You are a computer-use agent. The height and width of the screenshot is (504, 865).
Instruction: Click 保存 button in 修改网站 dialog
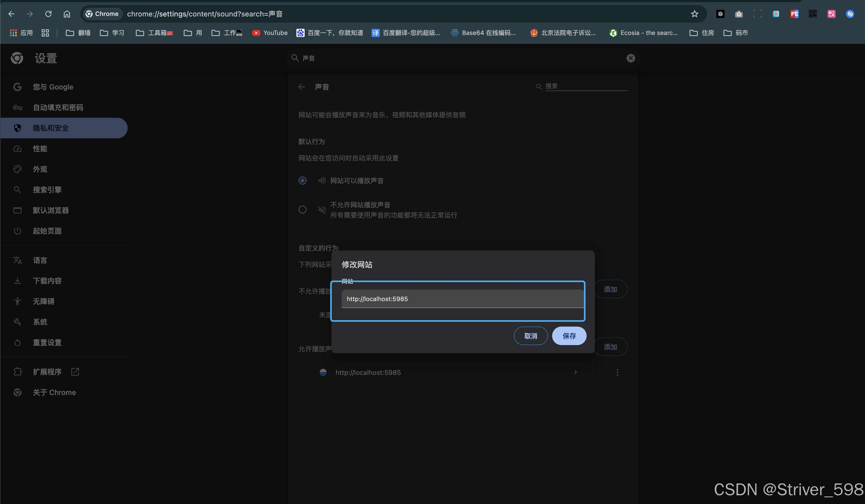point(569,336)
